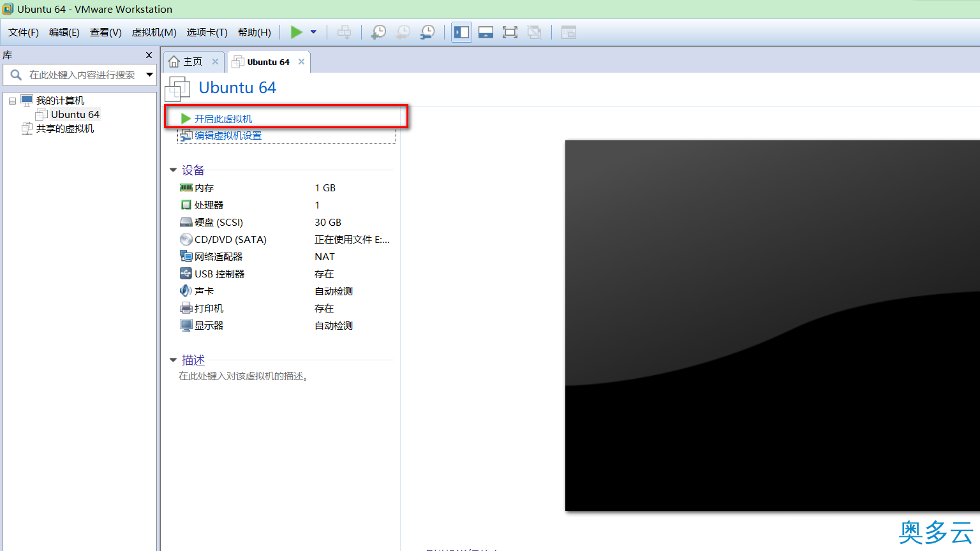Click the console view toolbar icon

[x=568, y=32]
